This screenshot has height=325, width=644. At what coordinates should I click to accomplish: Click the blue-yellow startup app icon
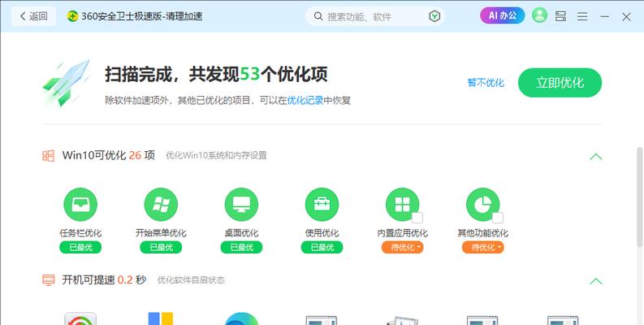click(x=161, y=318)
